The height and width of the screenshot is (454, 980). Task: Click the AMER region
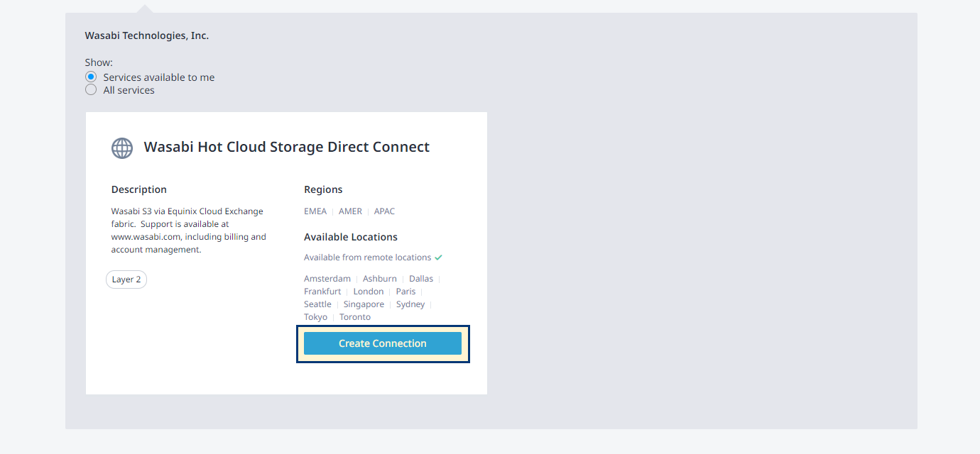coord(350,211)
